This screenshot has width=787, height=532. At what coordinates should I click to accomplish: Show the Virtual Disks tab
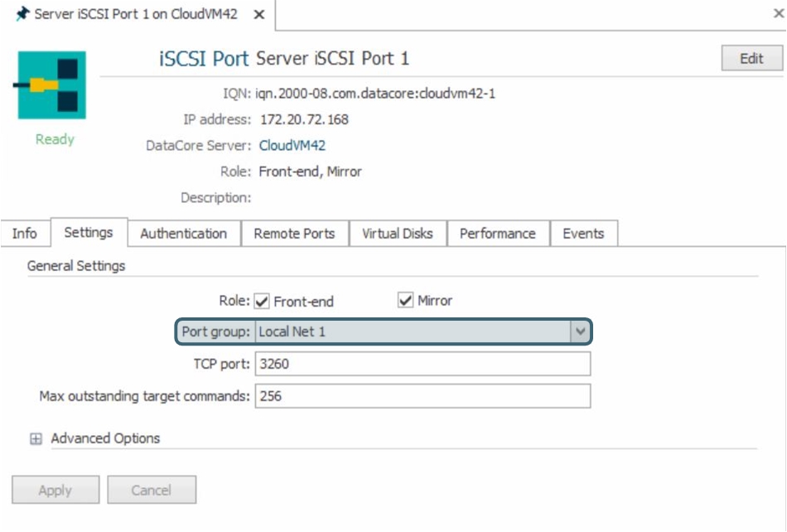(x=397, y=234)
